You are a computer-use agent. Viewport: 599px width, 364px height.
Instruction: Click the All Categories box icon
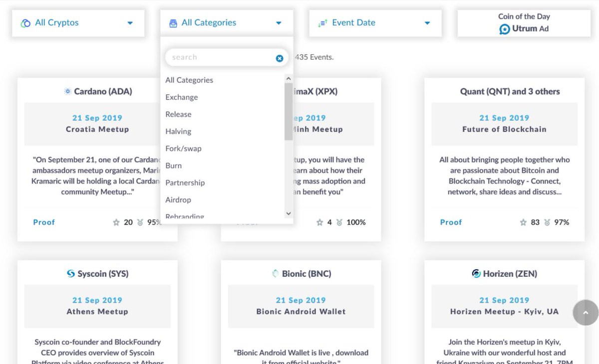[x=173, y=23]
